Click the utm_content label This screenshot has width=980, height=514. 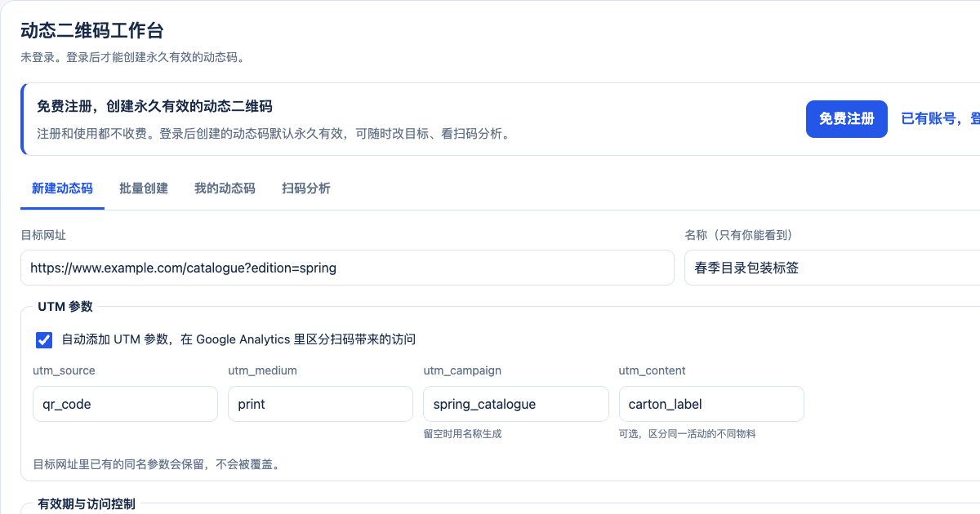pyautogui.click(x=652, y=370)
